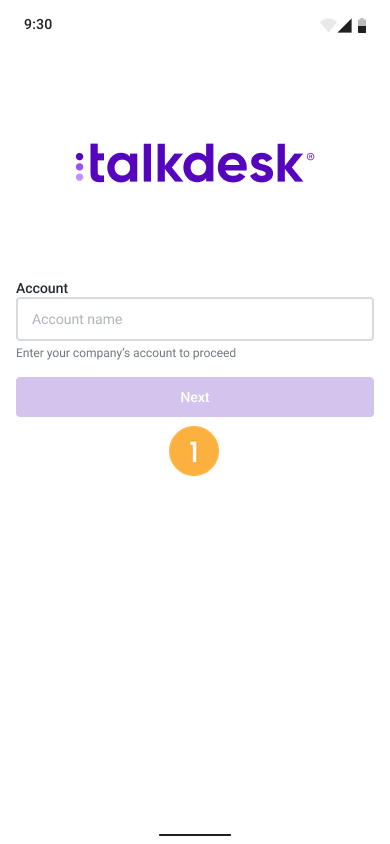Screen dimensions: 390x844
Task: Tap the bottom navigation gesture handle
Action: [195, 835]
